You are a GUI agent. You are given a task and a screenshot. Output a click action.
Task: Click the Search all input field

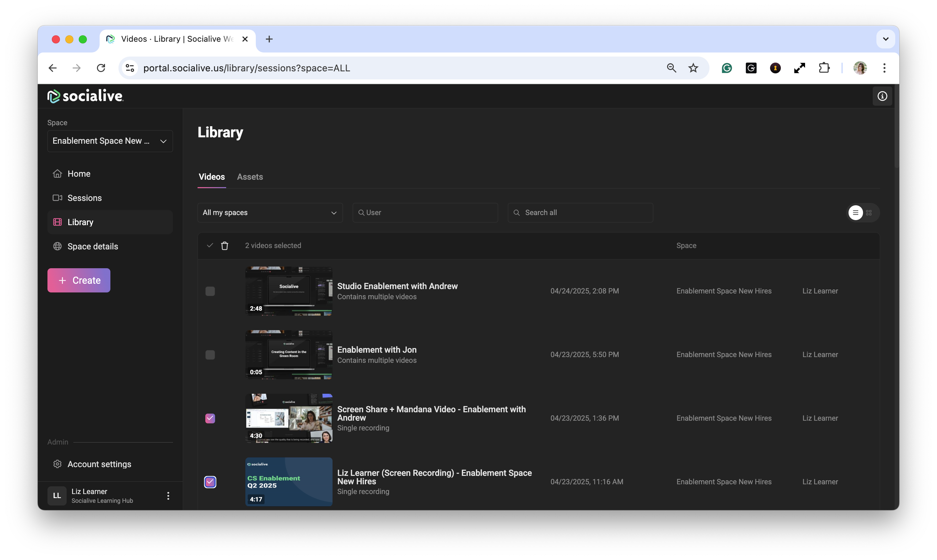[x=585, y=213]
